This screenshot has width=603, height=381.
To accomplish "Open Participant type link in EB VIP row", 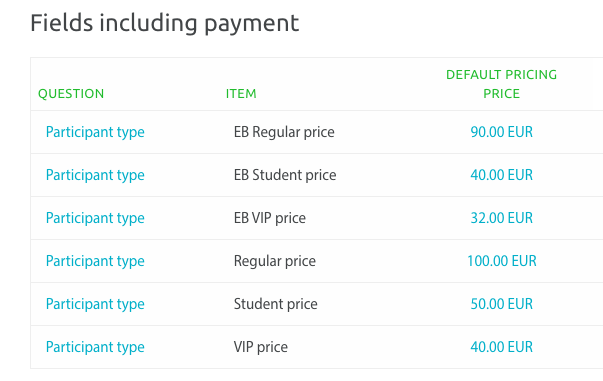I will point(95,218).
